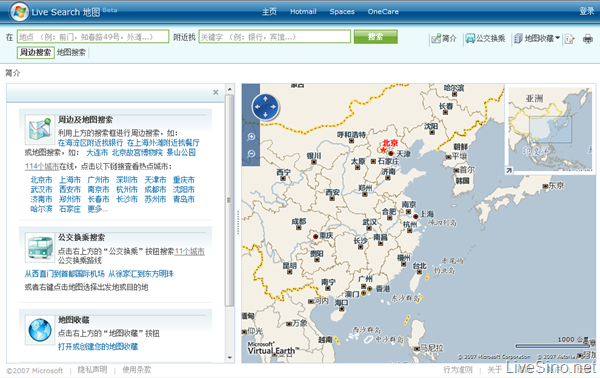Click the 114个城市 link

pyautogui.click(x=42, y=166)
